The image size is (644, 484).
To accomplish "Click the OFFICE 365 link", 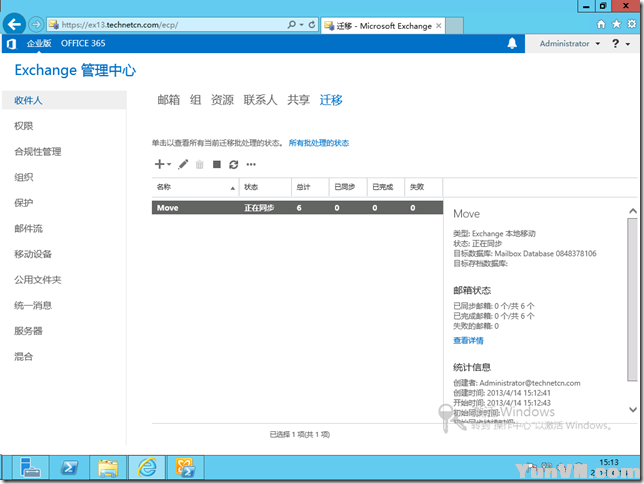I will 83,43.
